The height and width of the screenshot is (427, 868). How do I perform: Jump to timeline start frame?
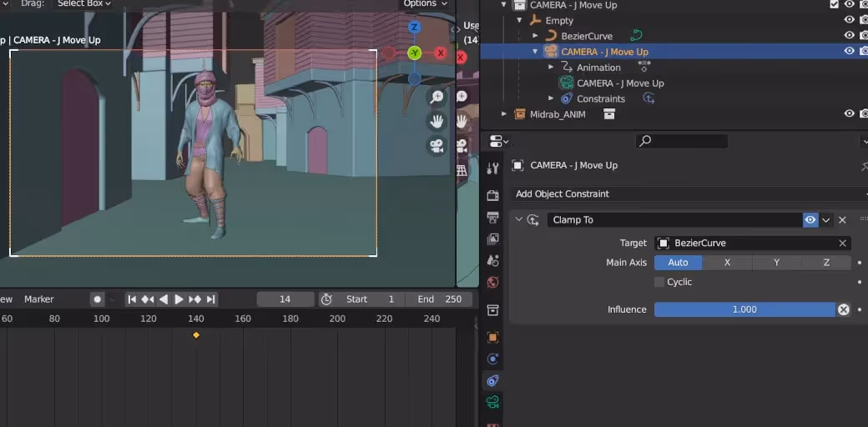[132, 299]
